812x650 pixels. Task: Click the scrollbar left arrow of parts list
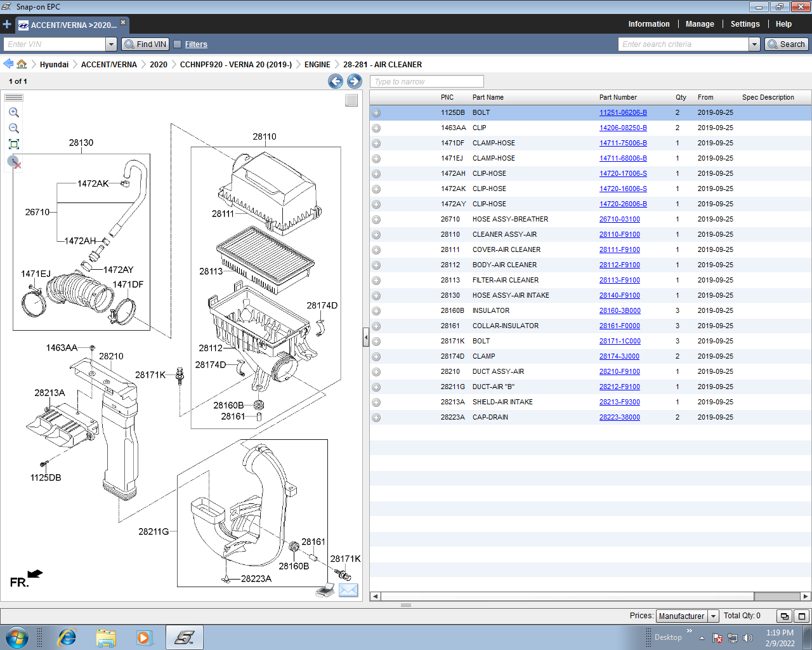pyautogui.click(x=376, y=597)
